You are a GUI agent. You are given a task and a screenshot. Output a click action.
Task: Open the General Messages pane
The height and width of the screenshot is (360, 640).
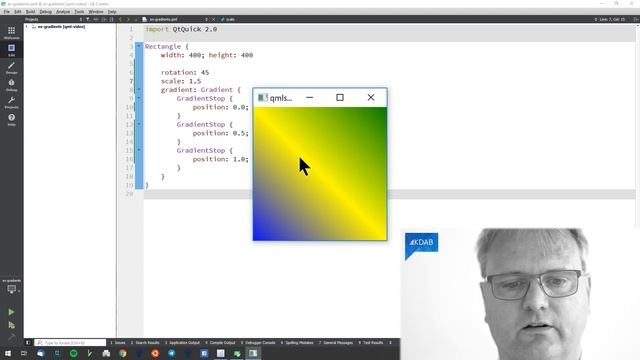(x=336, y=343)
